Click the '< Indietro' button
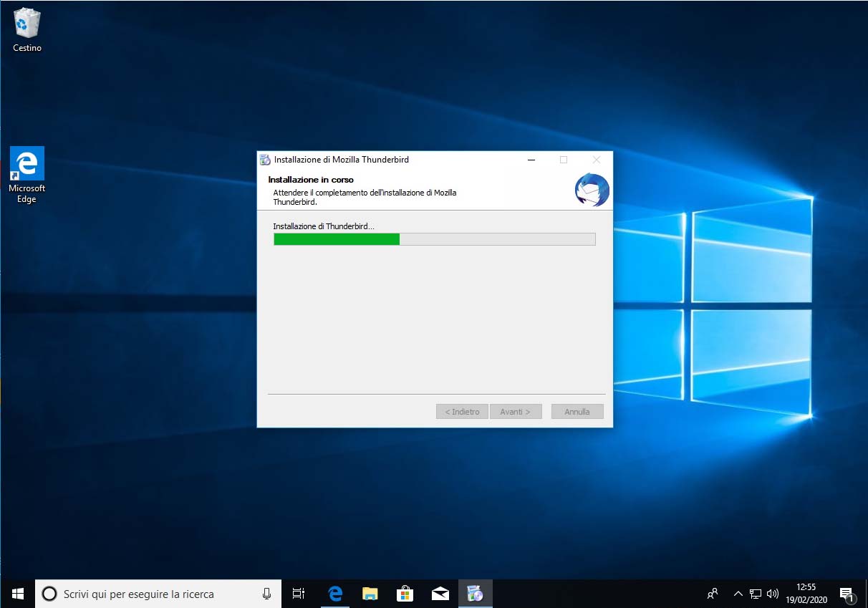 tap(462, 412)
